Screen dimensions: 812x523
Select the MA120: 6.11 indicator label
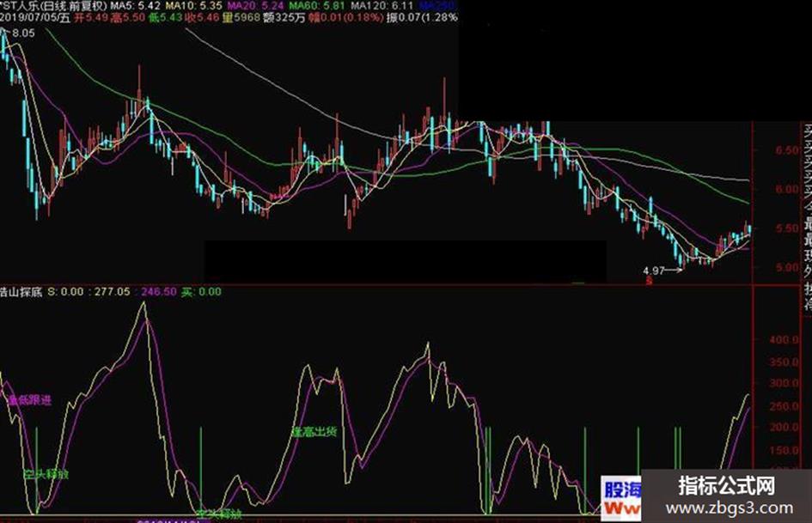pos(382,6)
